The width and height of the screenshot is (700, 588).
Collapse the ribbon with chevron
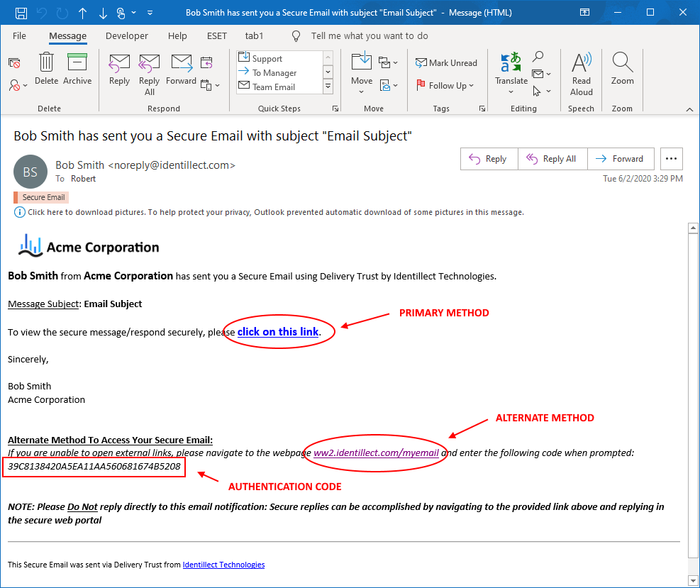point(689,109)
